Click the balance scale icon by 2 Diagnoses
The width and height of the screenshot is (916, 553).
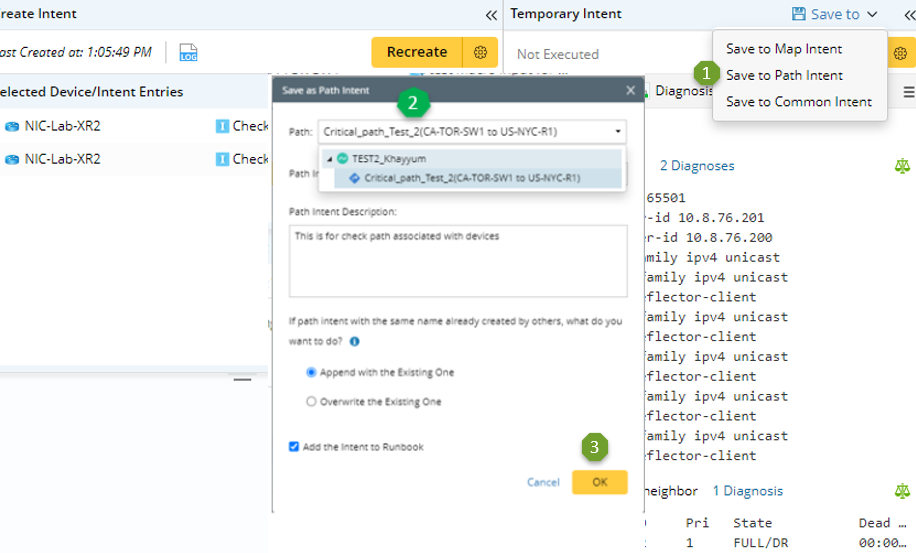[902, 166]
